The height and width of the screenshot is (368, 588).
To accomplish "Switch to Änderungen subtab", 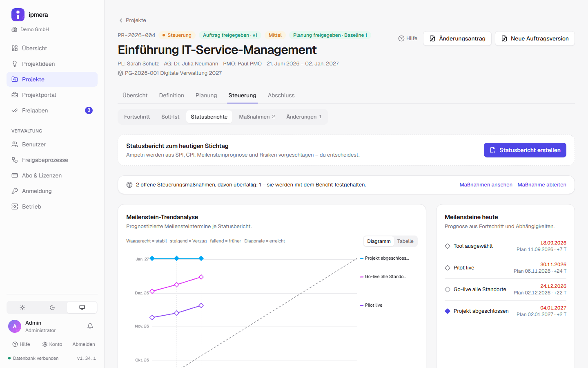I will (x=304, y=117).
